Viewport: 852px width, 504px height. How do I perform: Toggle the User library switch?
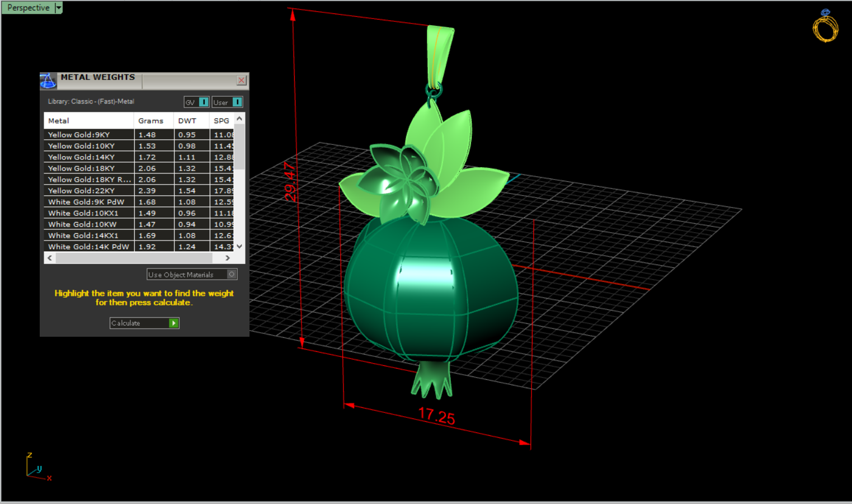pos(237,102)
